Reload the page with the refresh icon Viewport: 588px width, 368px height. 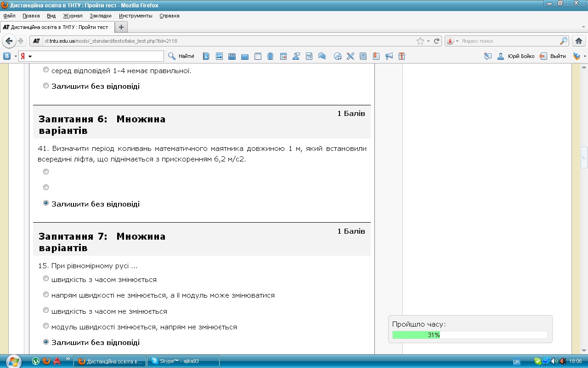437,41
